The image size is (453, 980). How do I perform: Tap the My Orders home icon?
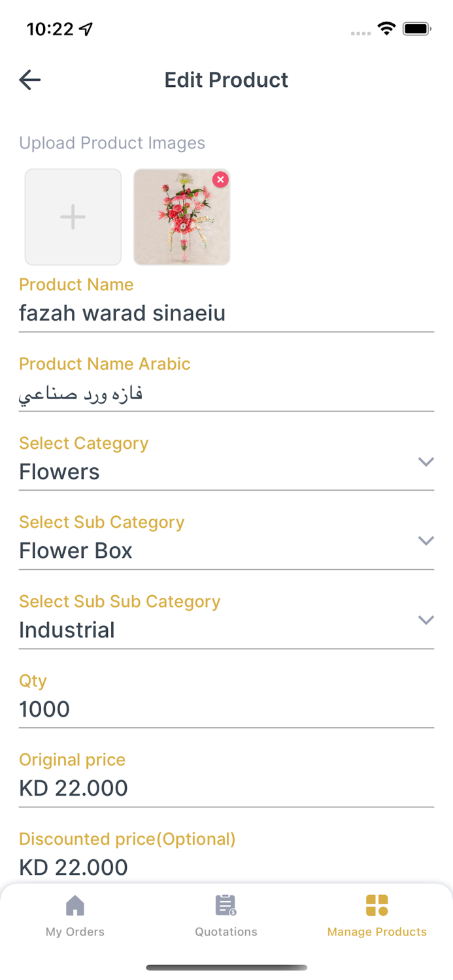75,906
